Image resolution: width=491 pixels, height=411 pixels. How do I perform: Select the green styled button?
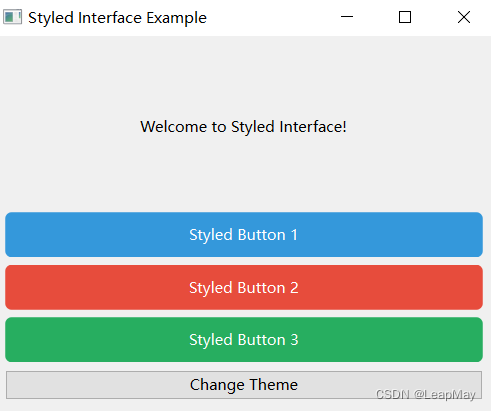pyautogui.click(x=244, y=339)
